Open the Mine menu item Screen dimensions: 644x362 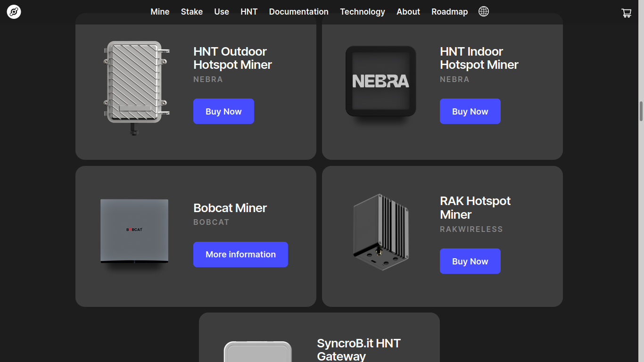click(160, 12)
